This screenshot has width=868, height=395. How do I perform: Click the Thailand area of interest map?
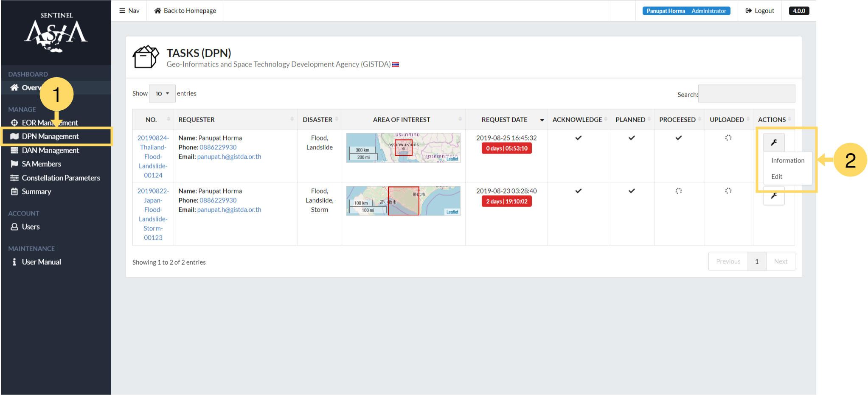point(403,148)
